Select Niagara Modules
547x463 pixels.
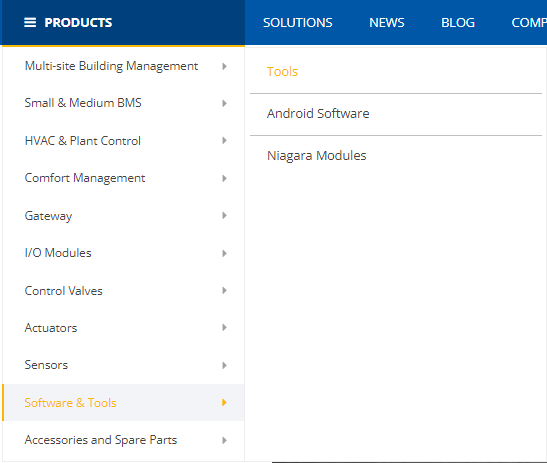(x=316, y=156)
